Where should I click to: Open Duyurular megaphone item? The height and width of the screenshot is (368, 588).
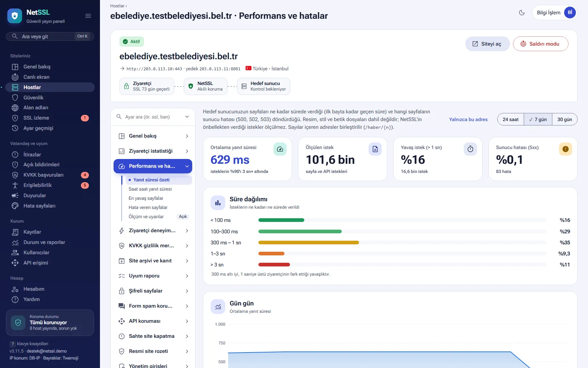coord(50,195)
